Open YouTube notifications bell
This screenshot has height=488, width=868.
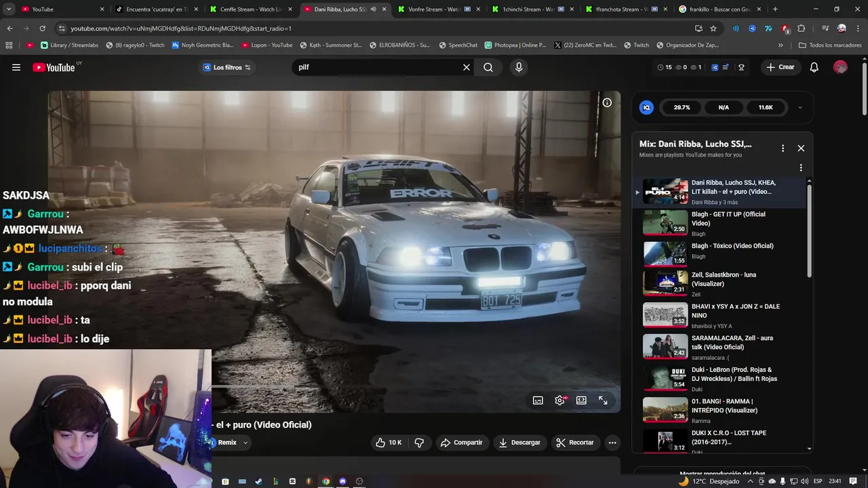(814, 67)
